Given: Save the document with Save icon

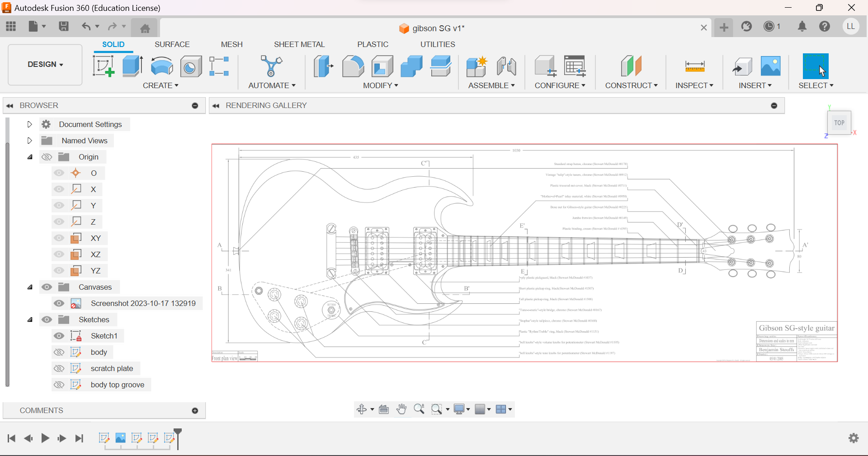Looking at the screenshot, I should (64, 26).
